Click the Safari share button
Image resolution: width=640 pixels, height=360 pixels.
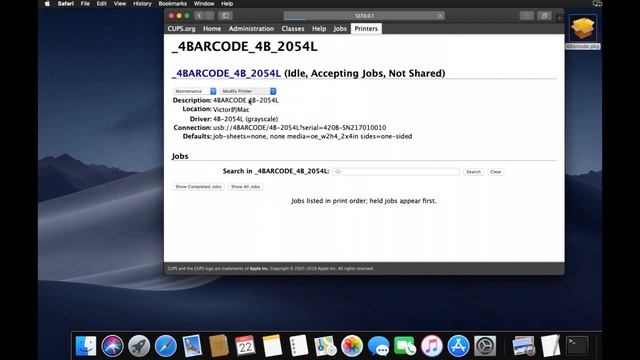click(527, 16)
